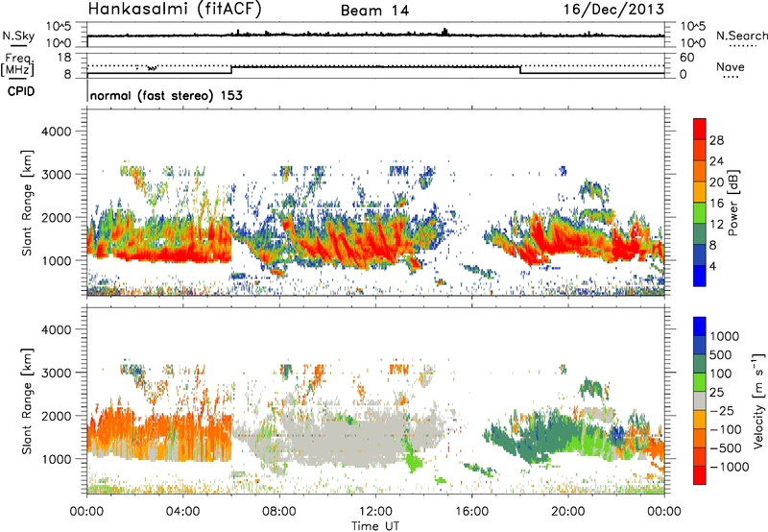
Task: Click the '3000' tick in the velocity panel
Action: (x=56, y=373)
